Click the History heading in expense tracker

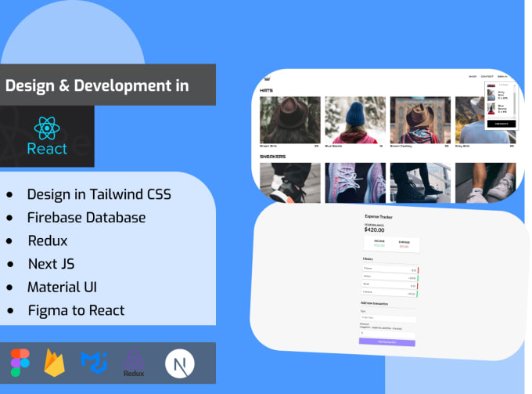click(x=368, y=258)
